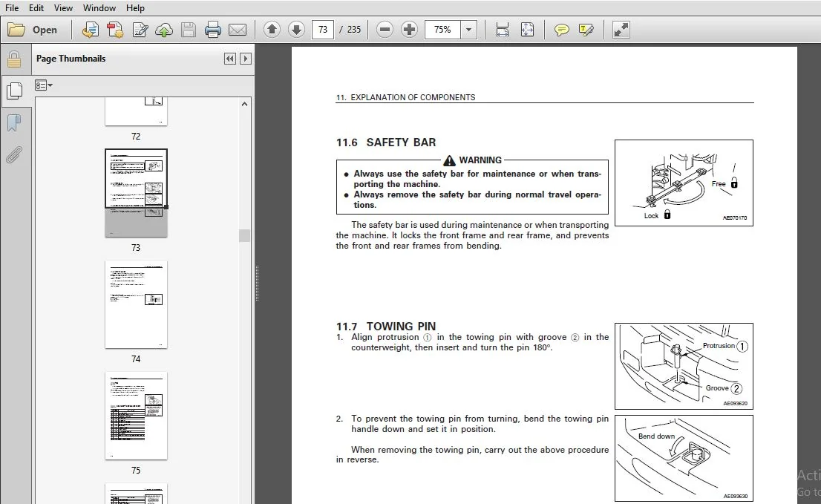Screen dimensions: 821x504
Task: Click the Bend down towing pin diagram
Action: 684,459
